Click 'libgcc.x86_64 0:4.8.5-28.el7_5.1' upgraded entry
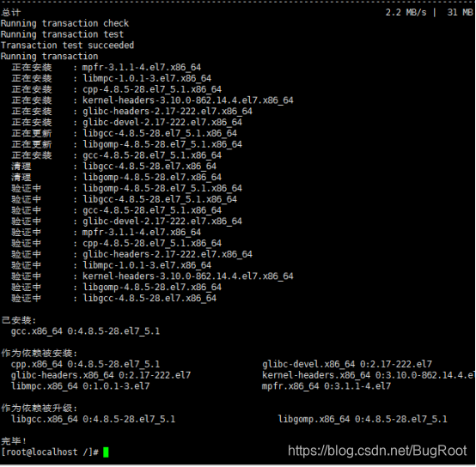This screenshot has height=467, width=476. (x=93, y=419)
